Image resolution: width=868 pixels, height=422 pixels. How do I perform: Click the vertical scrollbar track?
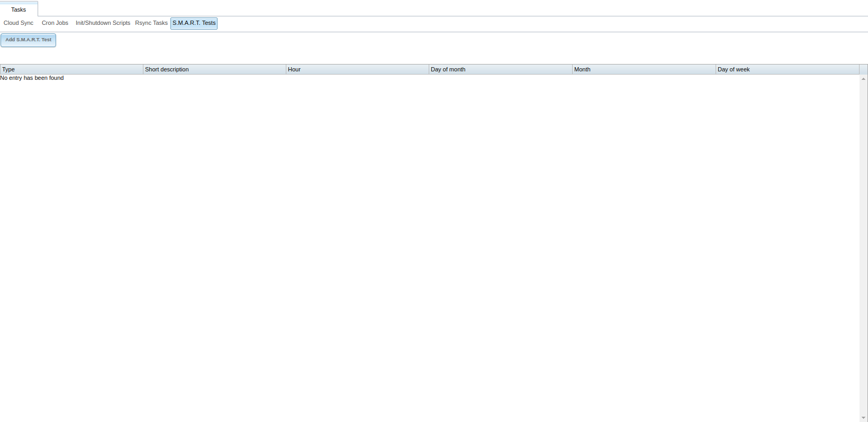(x=863, y=249)
